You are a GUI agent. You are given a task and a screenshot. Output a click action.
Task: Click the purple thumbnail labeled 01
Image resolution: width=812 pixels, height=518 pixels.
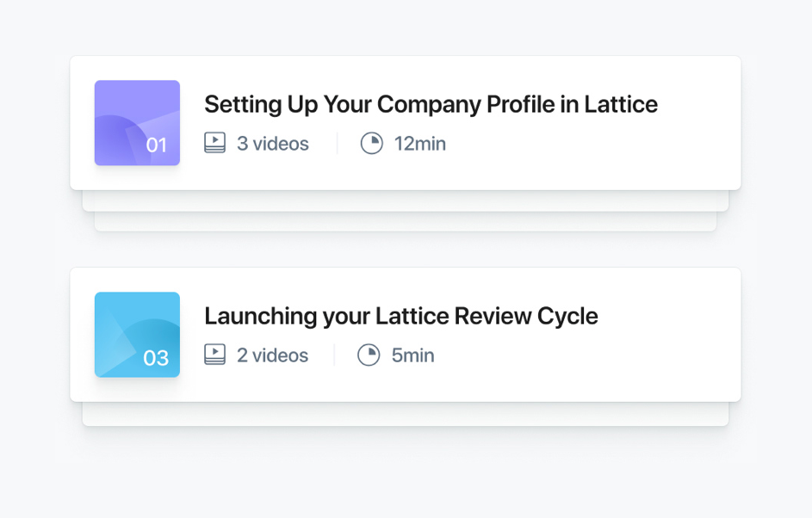[136, 122]
